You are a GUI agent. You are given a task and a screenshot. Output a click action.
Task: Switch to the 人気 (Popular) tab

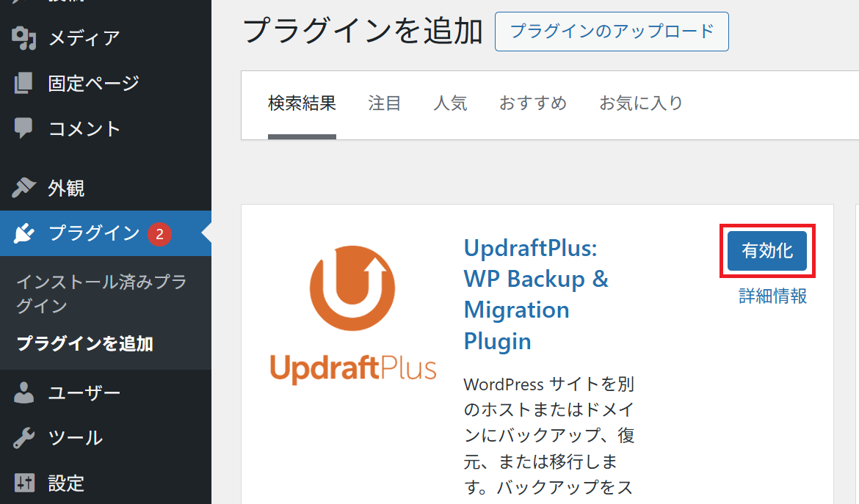click(451, 103)
